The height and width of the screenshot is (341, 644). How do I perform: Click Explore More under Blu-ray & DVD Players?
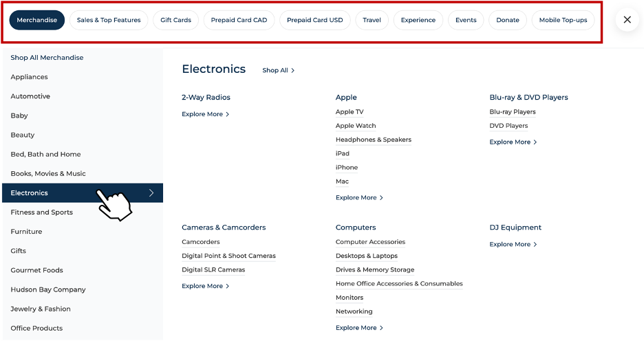(x=513, y=142)
